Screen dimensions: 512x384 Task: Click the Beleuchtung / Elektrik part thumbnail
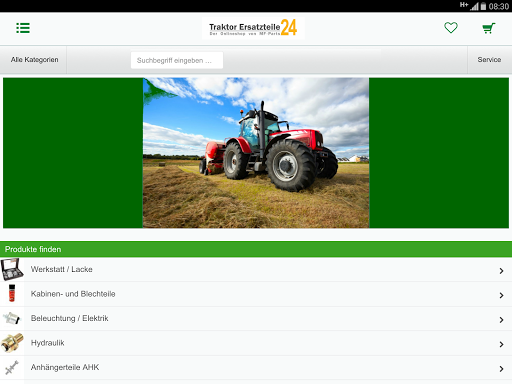pos(12,318)
